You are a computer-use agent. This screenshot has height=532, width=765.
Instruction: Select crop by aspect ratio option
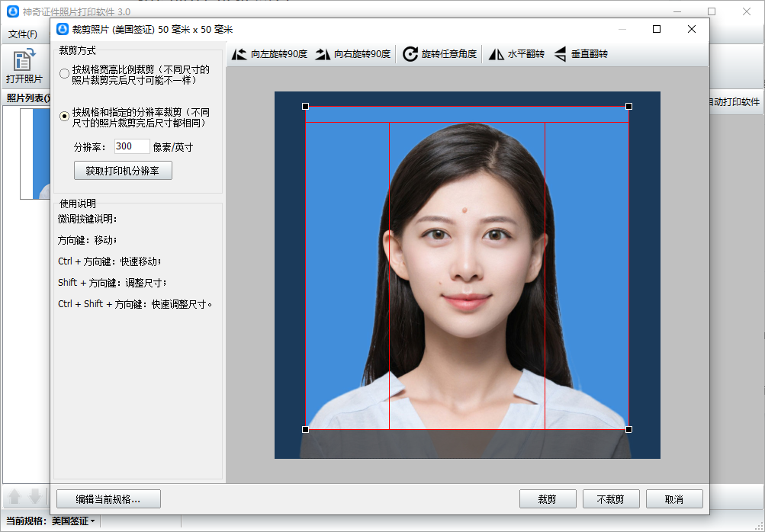click(x=65, y=74)
